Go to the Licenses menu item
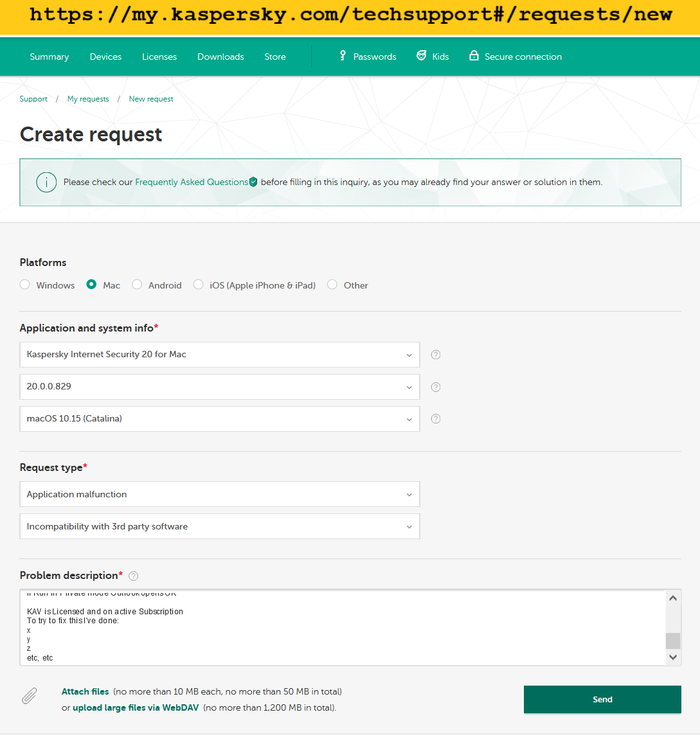Viewport: 700px width, 746px height. 159,57
